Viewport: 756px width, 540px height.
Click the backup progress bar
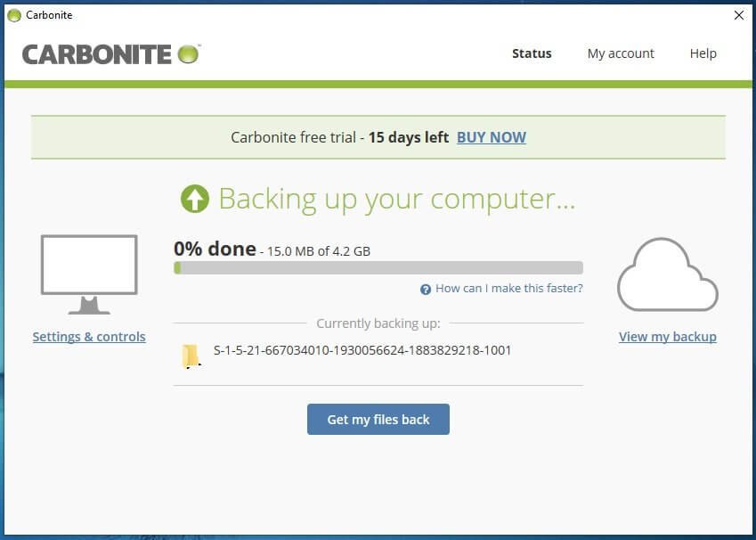378,268
